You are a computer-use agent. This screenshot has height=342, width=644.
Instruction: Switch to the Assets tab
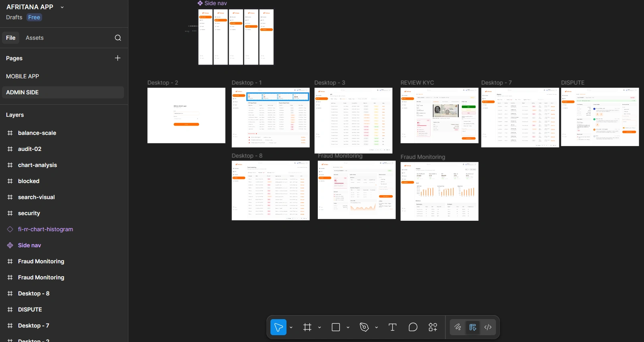[x=35, y=38]
